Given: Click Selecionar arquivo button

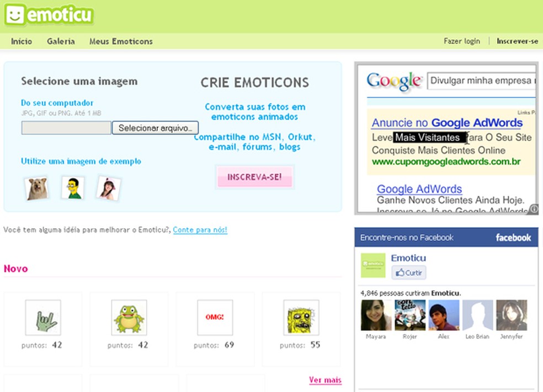Looking at the screenshot, I should pos(155,128).
